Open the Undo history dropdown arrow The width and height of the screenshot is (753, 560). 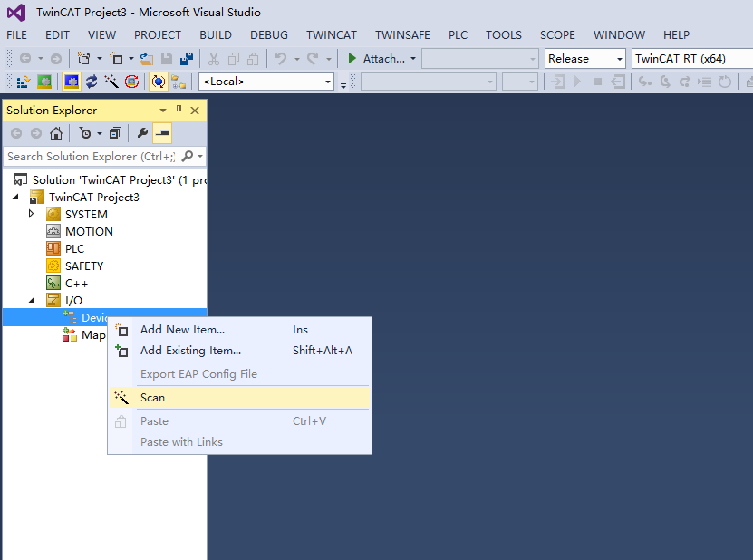297,59
